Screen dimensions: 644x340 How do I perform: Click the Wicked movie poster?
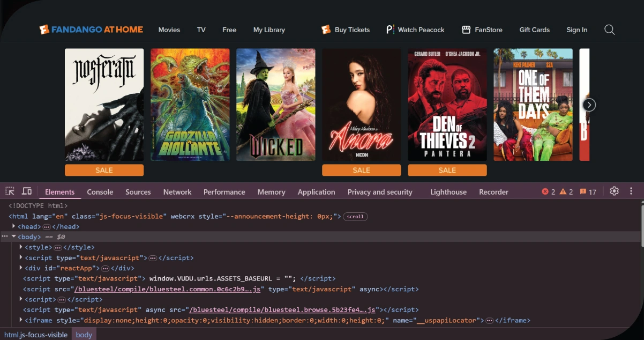pos(275,105)
